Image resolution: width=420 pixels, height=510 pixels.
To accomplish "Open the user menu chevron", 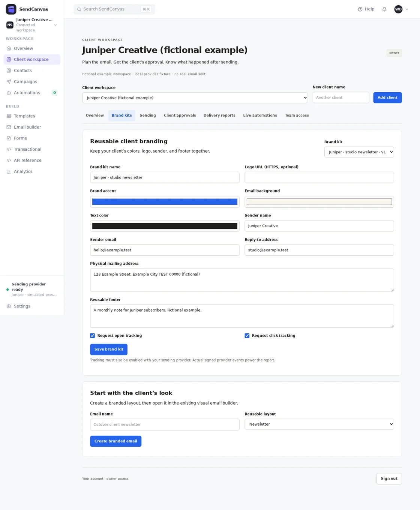I will coord(407,9).
